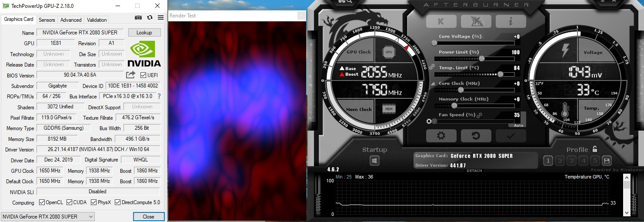Open GPU-Z hamburger menu
644x222 pixels.
(x=160, y=17)
